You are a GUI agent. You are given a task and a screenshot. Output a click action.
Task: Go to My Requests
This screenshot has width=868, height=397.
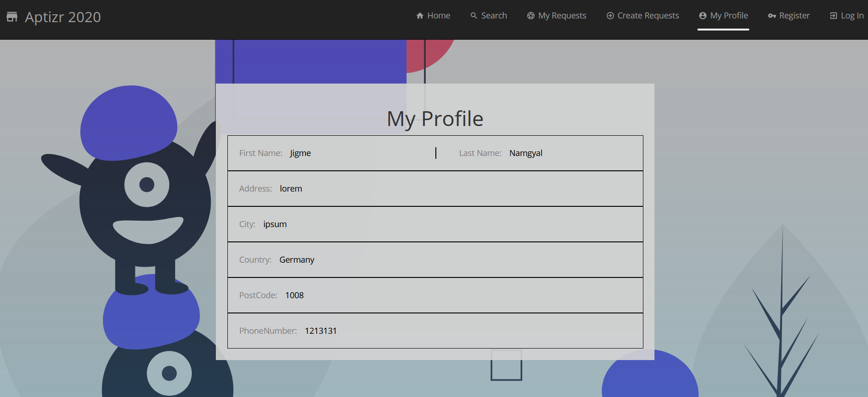[556, 16]
